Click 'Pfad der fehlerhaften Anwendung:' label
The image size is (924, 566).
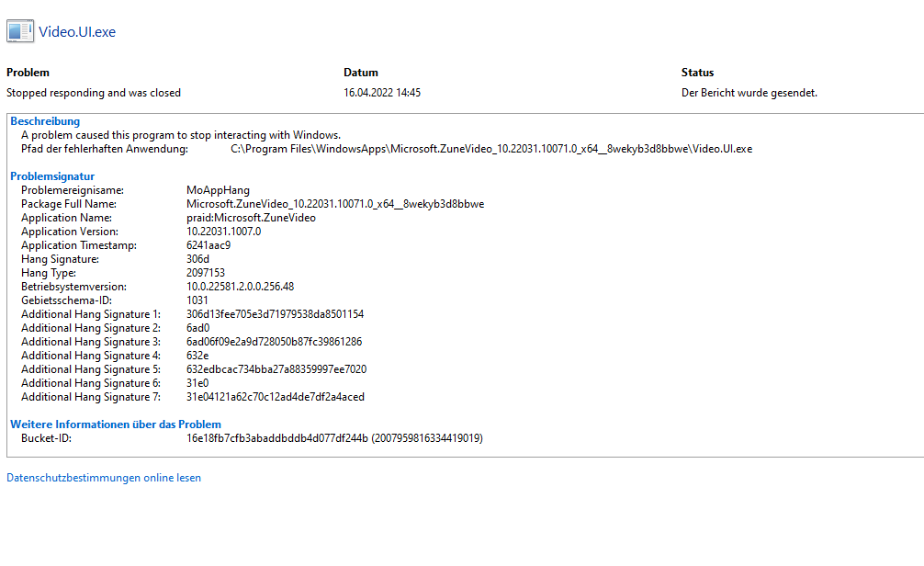[x=105, y=149]
